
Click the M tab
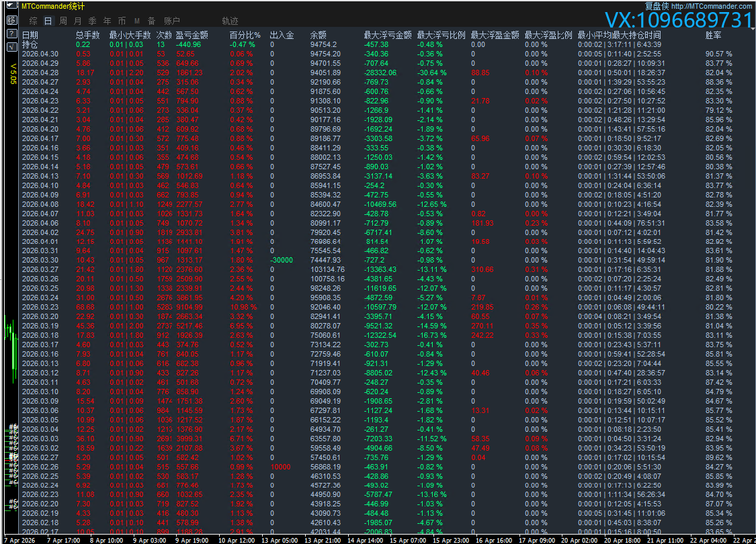click(x=136, y=21)
